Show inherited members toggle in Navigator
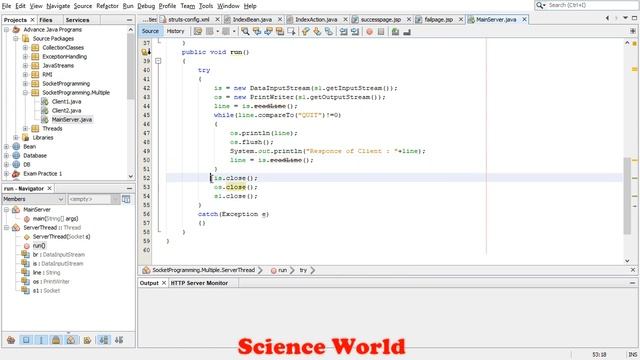The width and height of the screenshot is (640, 360). pyautogui.click(x=11, y=340)
